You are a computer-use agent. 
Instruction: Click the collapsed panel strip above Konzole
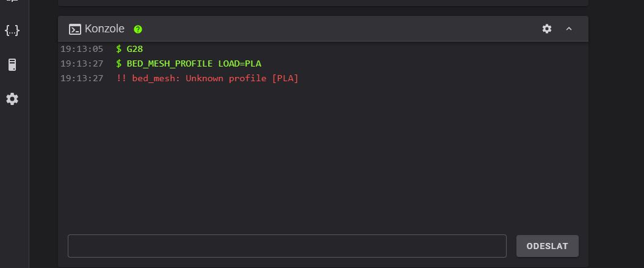click(x=323, y=3)
